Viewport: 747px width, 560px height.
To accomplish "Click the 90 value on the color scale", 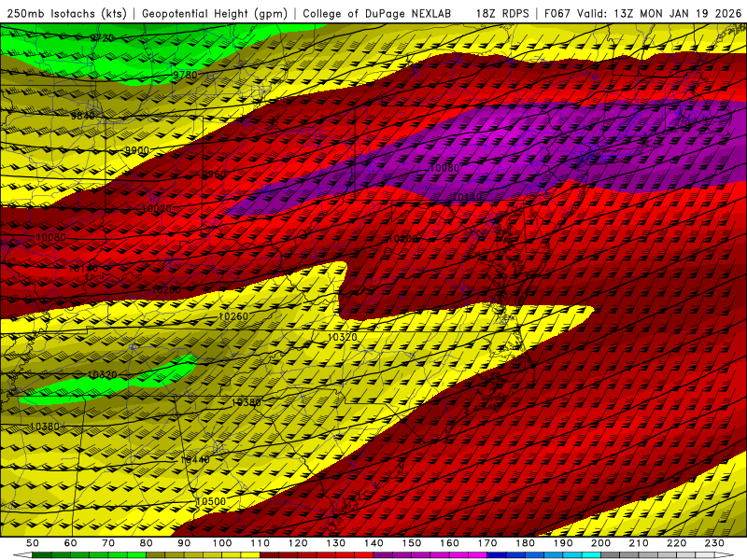I will [184, 543].
